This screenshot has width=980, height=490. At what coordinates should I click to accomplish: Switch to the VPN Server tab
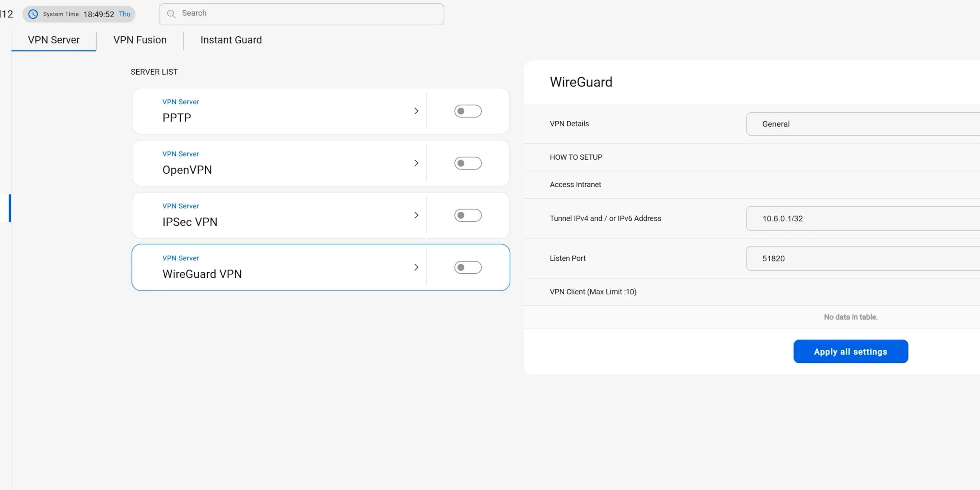point(54,40)
